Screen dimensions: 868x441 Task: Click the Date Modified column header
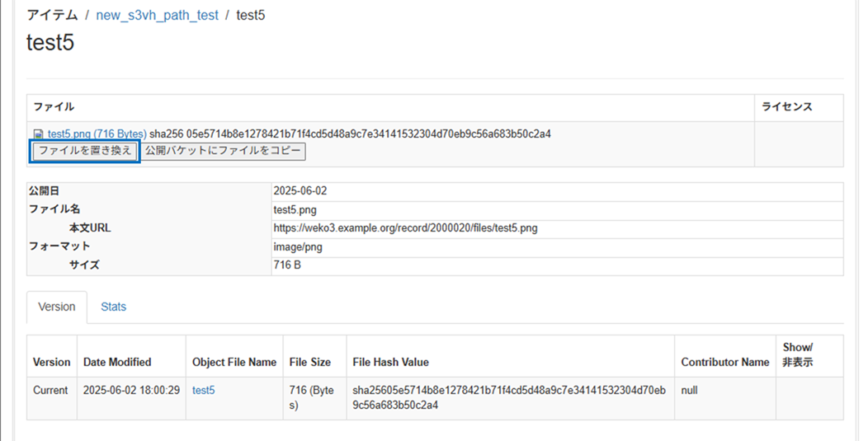[x=117, y=362]
